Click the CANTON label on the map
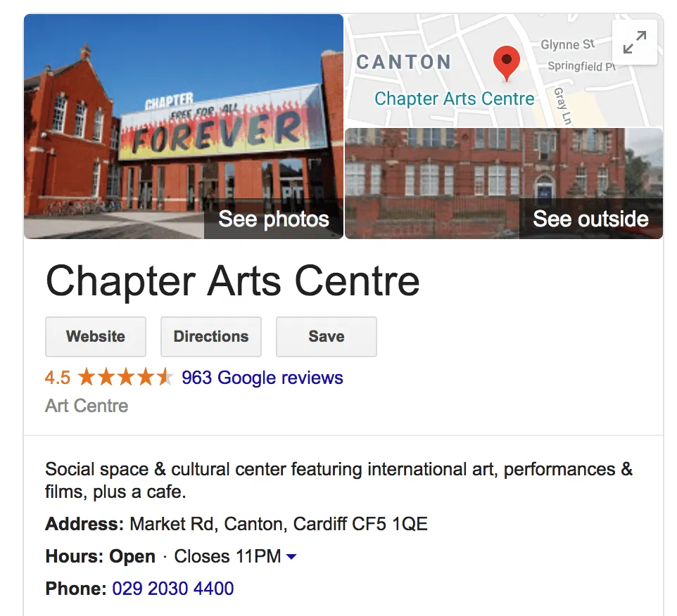This screenshot has width=677, height=616. [404, 62]
